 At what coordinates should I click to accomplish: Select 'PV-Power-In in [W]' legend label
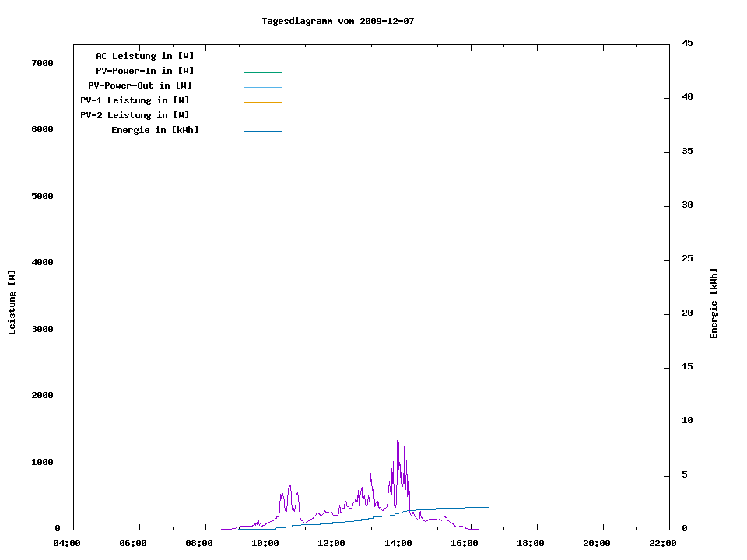[x=150, y=71]
